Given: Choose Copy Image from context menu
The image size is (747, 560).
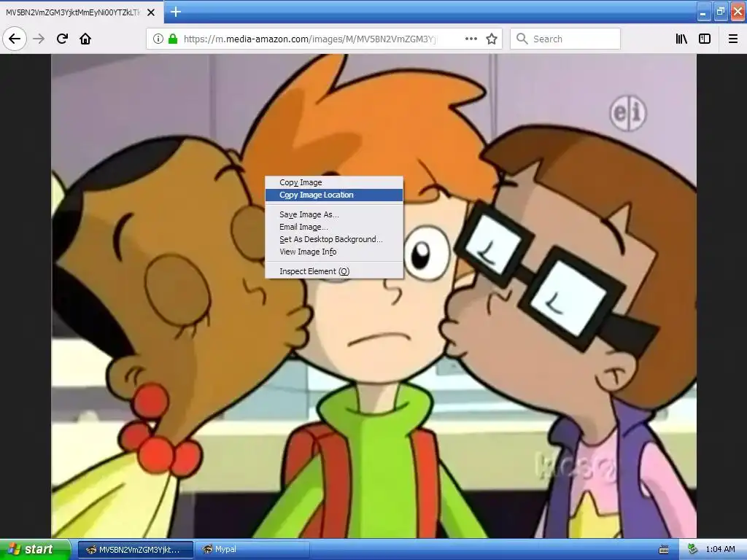Looking at the screenshot, I should [334, 182].
